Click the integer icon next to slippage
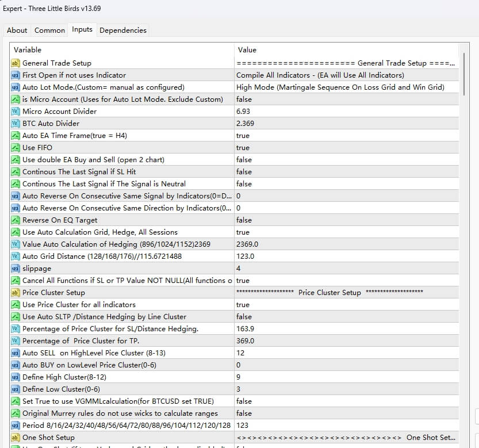479x448 pixels. point(16,269)
